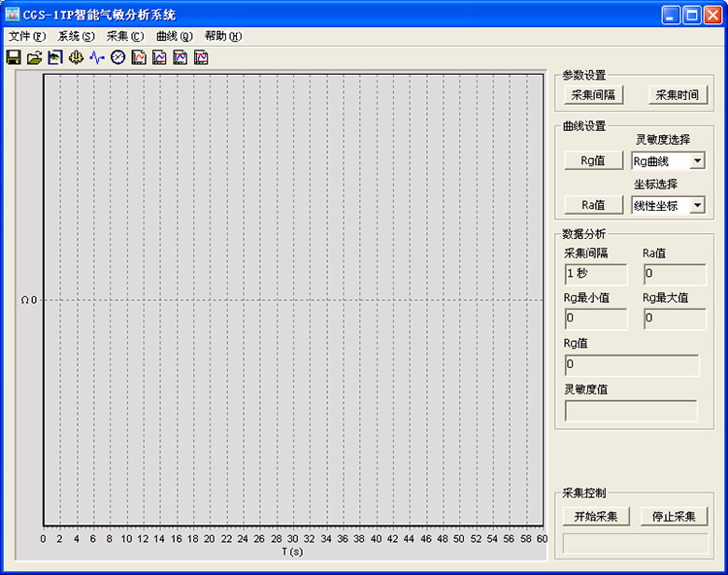Image resolution: width=728 pixels, height=575 pixels.
Task: Click the status field below acquisition buttons
Action: tap(636, 543)
